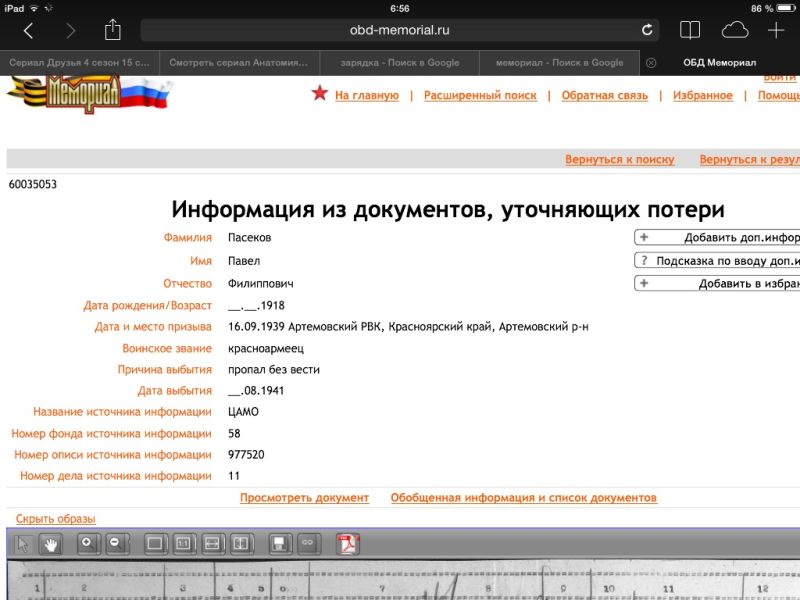Switch to зарядка - Поиск в Google tab
Viewport: 800px width, 600px height.
399,63
